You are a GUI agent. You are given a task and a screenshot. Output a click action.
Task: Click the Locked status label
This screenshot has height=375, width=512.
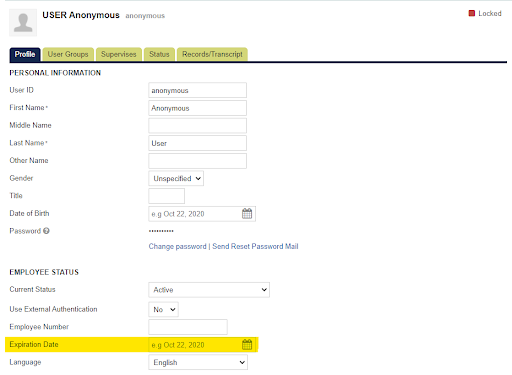click(490, 13)
